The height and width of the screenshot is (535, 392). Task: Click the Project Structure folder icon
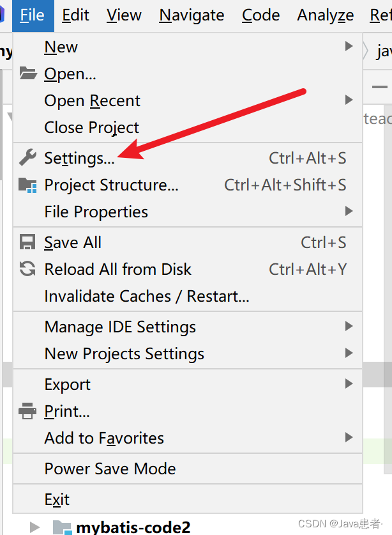point(27,185)
